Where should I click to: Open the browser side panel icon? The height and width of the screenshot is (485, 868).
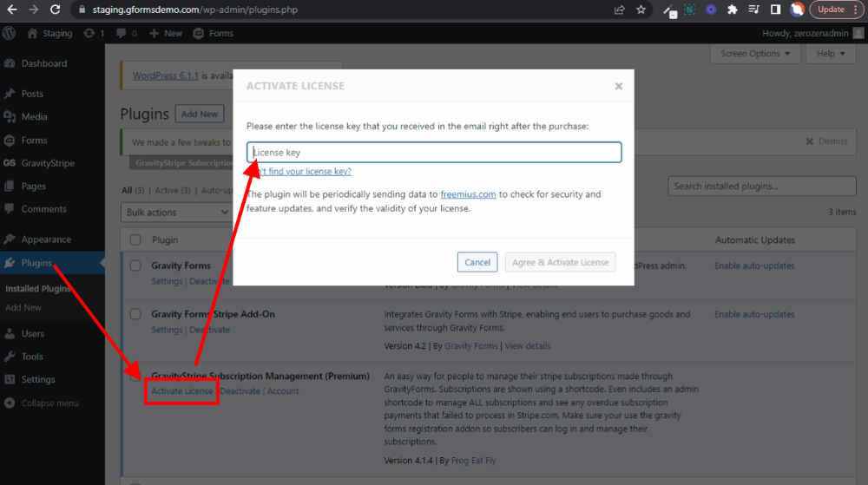[x=775, y=10]
